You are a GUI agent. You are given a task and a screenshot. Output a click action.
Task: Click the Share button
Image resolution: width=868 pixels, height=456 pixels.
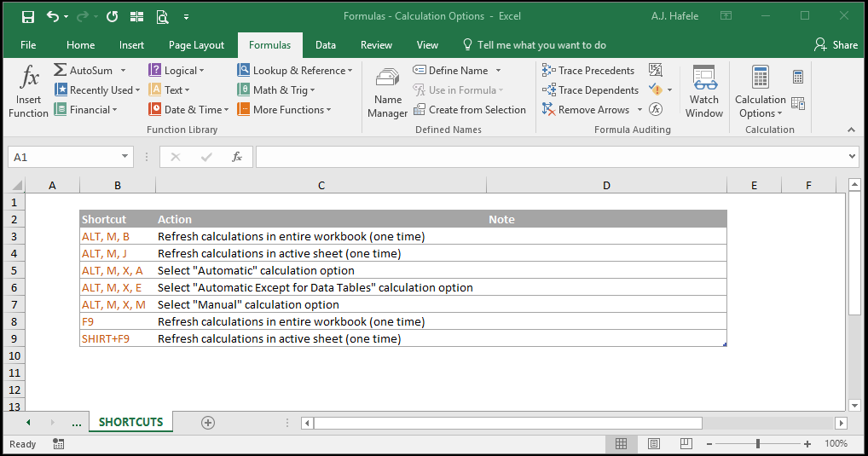coord(836,45)
